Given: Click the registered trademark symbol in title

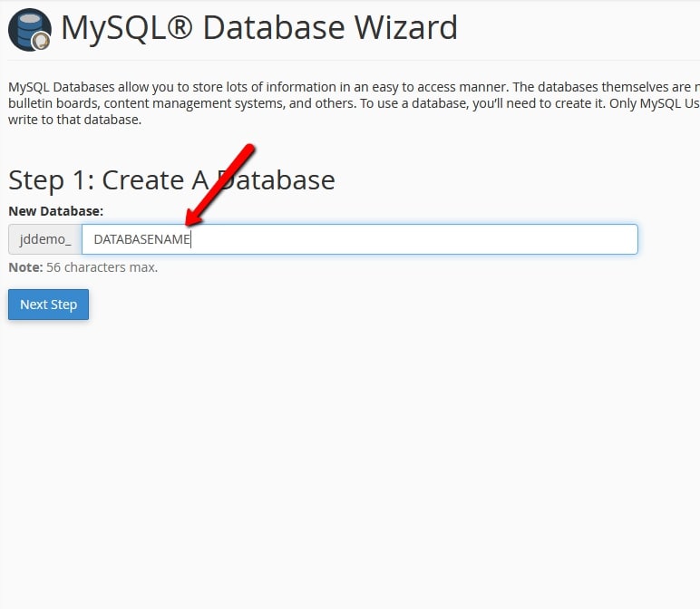Looking at the screenshot, I should point(174,28).
